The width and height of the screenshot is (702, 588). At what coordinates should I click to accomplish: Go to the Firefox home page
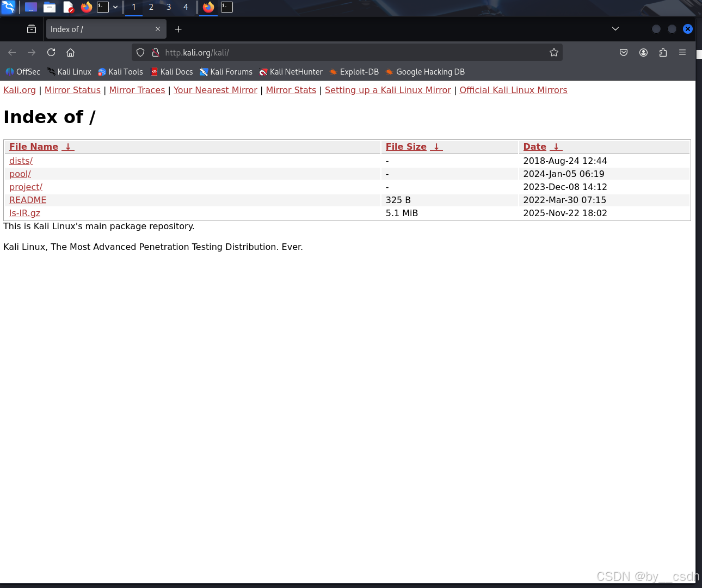[x=71, y=52]
